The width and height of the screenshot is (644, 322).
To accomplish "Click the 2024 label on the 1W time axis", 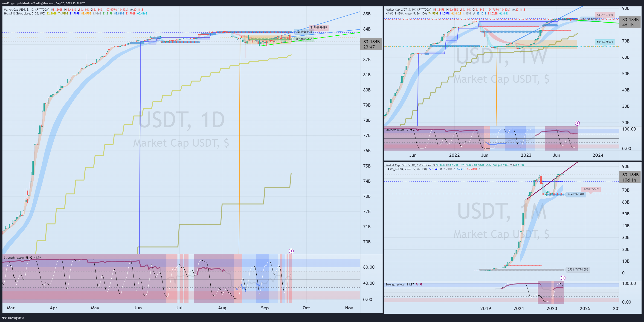I will tap(598, 155).
